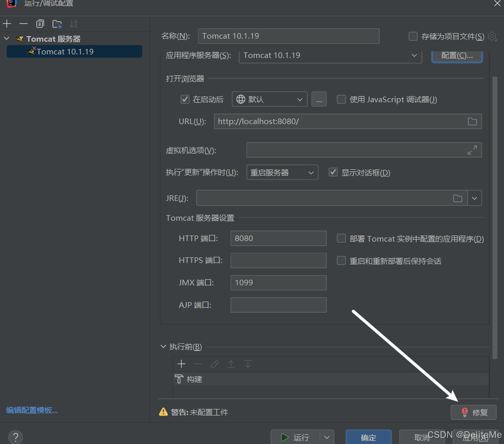Edit the before-launch task
This screenshot has width=504, height=444.
point(215,364)
